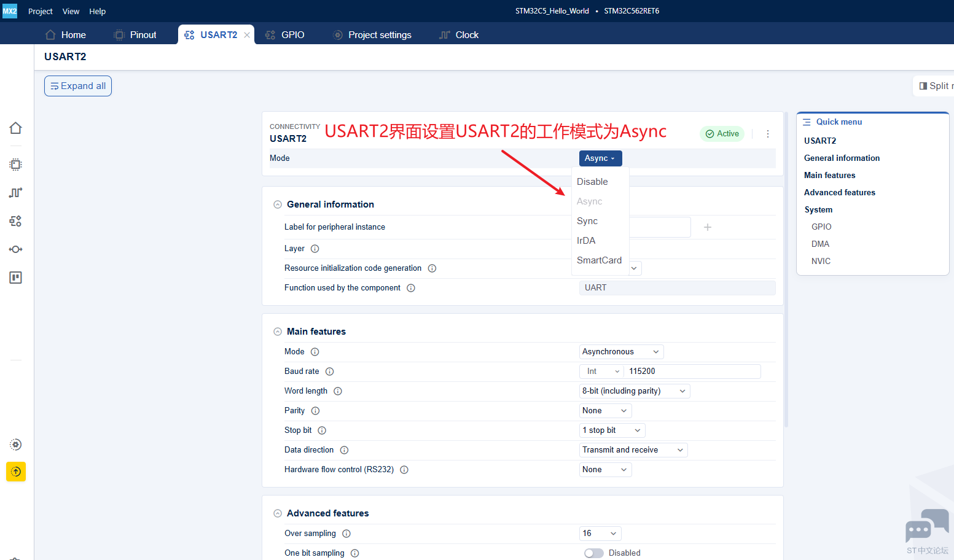Open the Asynchronous mode dropdown in Main features
Viewport: 954px width, 560px height.
coord(622,352)
